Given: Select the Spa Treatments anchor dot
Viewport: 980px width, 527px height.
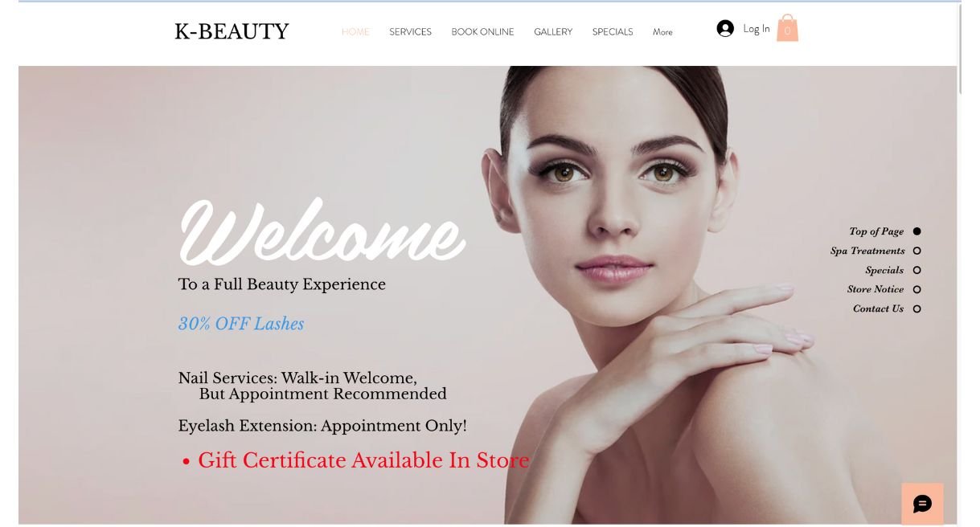Looking at the screenshot, I should tap(916, 251).
